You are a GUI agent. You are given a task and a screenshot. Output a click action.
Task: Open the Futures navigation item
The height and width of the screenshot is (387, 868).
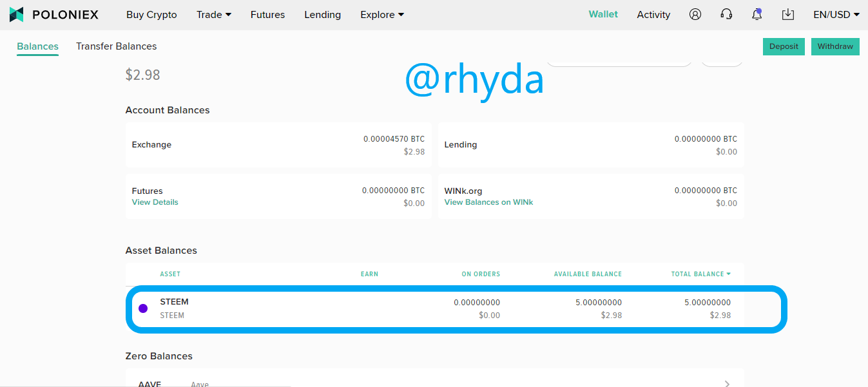267,14
